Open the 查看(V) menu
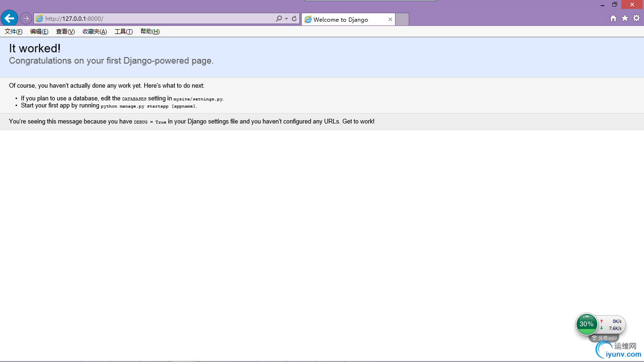The height and width of the screenshot is (362, 644). pos(65,32)
